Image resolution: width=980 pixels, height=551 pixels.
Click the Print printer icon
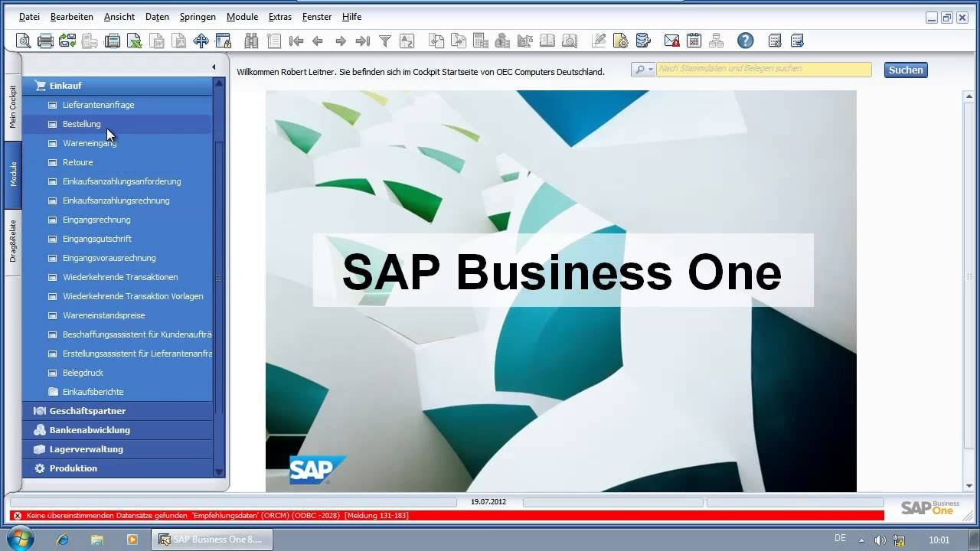coord(45,41)
